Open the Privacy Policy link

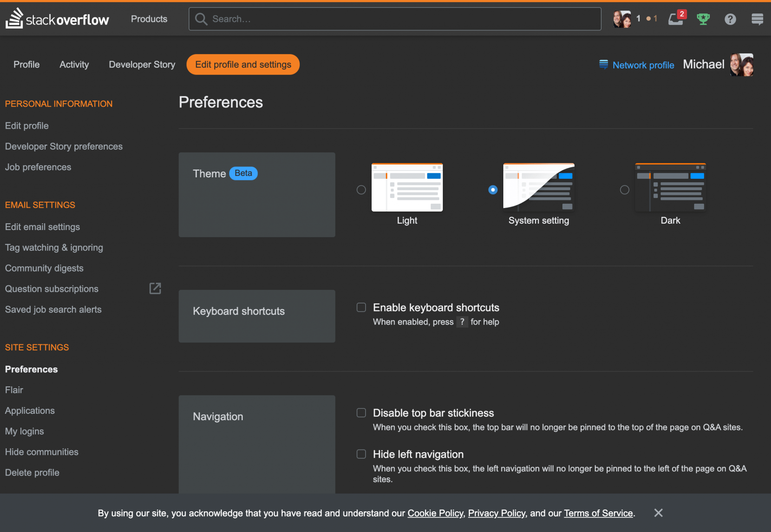coord(496,513)
